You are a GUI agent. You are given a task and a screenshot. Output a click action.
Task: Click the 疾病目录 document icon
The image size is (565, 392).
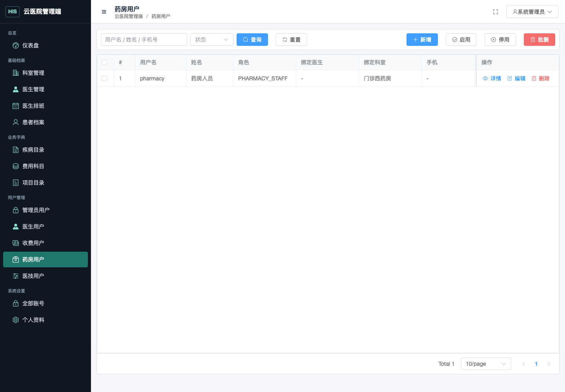coord(16,150)
